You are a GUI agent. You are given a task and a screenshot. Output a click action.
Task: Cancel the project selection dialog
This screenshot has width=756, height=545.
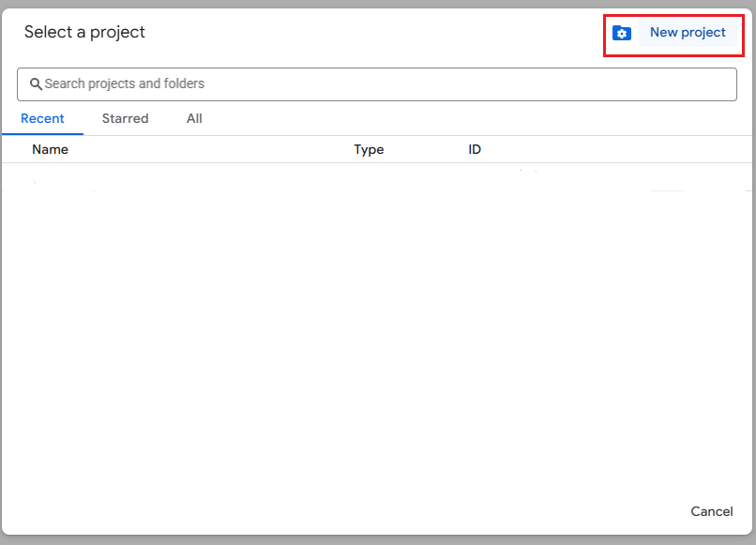click(711, 511)
